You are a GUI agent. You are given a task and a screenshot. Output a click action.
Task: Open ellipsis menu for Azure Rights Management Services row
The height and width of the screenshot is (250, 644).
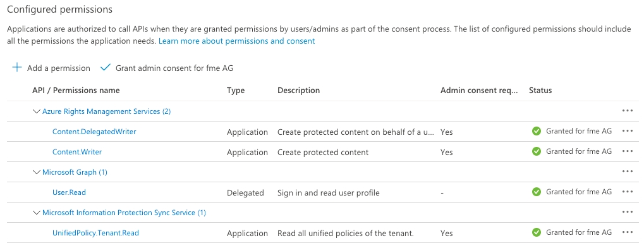coord(627,111)
